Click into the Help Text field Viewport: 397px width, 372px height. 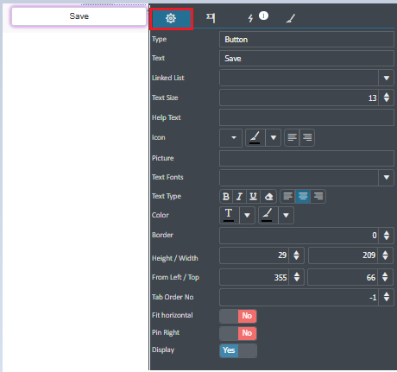coord(306,118)
